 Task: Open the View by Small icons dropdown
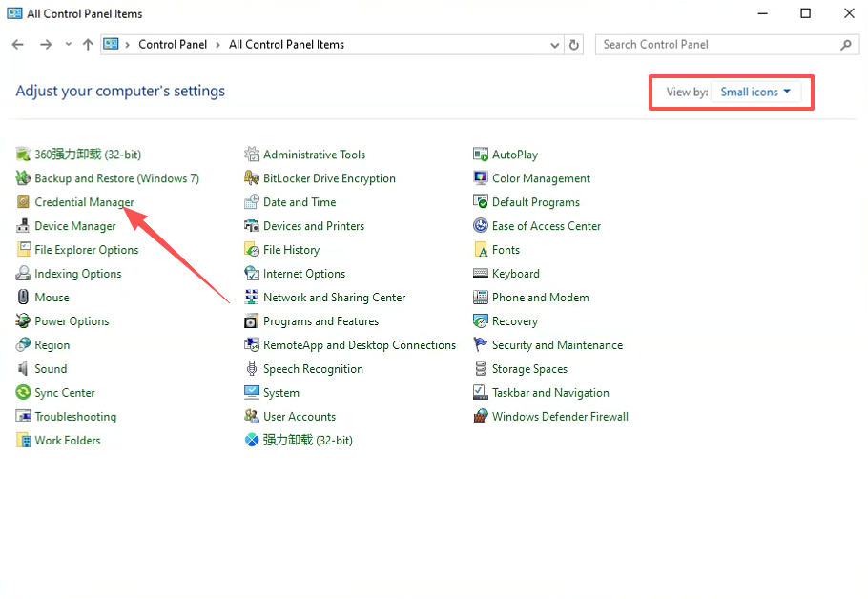(x=755, y=92)
